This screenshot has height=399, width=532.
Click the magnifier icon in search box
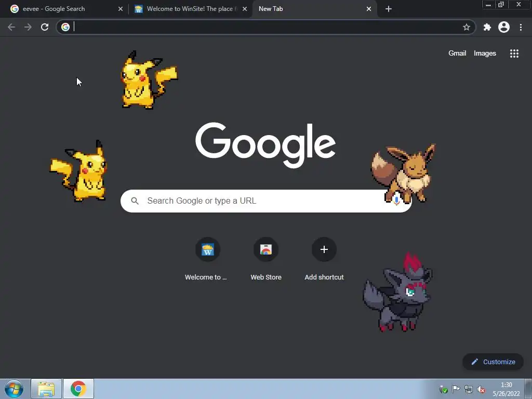tap(135, 201)
